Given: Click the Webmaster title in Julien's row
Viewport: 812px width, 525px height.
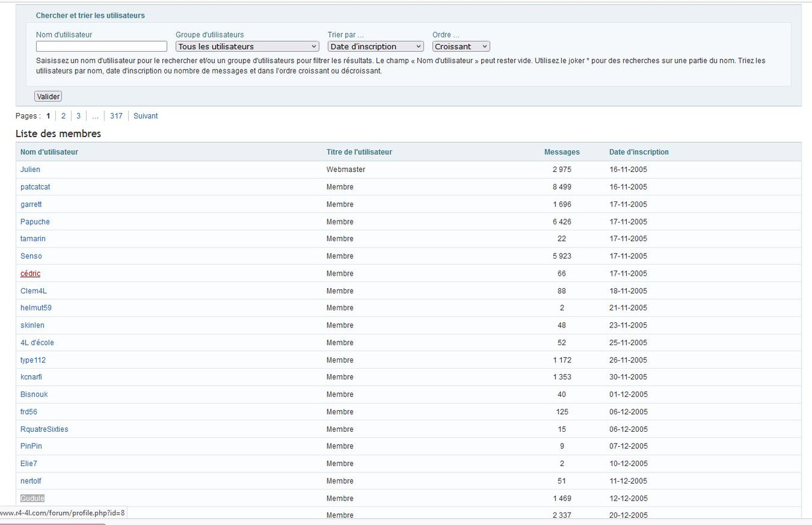Looking at the screenshot, I should click(346, 169).
